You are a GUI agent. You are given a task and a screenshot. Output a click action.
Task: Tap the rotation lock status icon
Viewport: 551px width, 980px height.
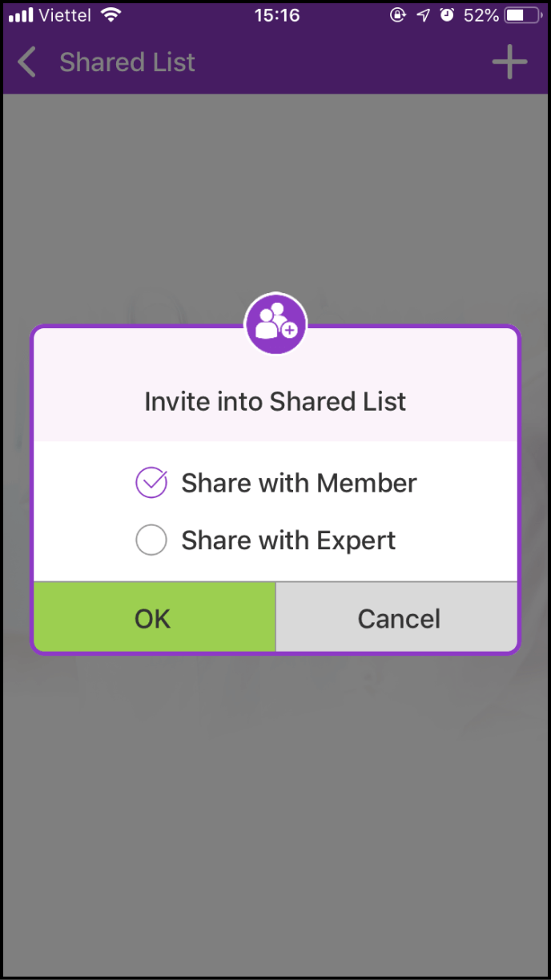(x=398, y=15)
